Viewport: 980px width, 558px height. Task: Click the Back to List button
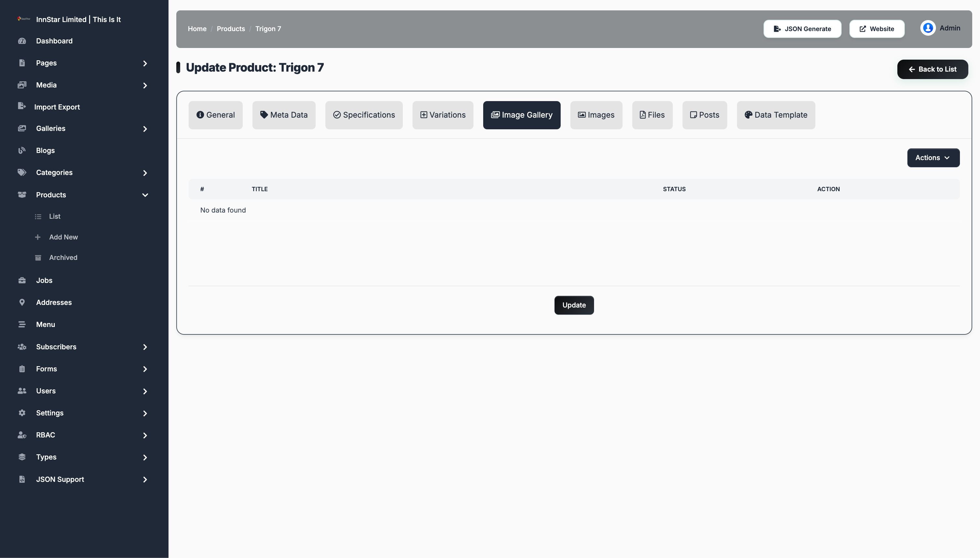932,69
